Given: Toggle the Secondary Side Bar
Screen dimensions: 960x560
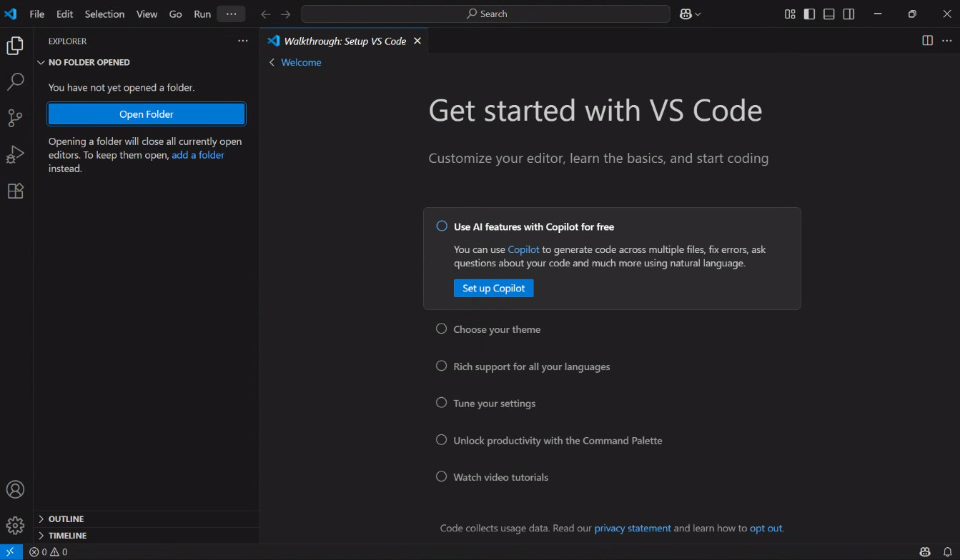Looking at the screenshot, I should pos(848,14).
